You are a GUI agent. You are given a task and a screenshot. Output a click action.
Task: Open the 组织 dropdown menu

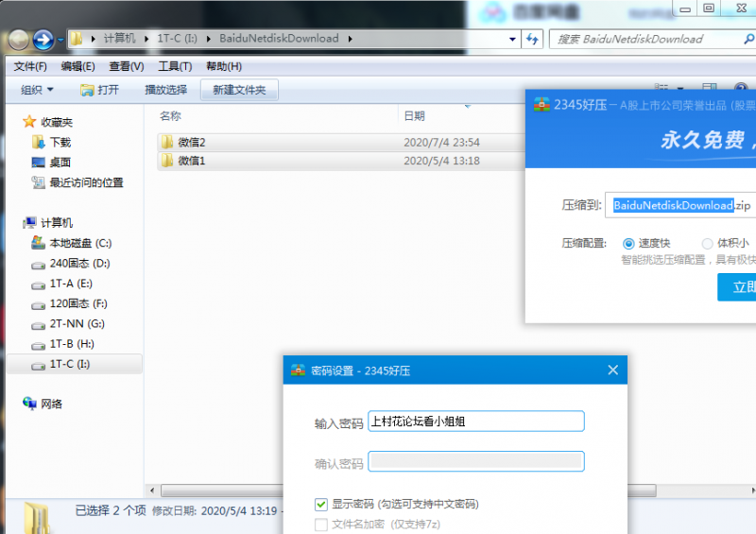click(x=38, y=90)
